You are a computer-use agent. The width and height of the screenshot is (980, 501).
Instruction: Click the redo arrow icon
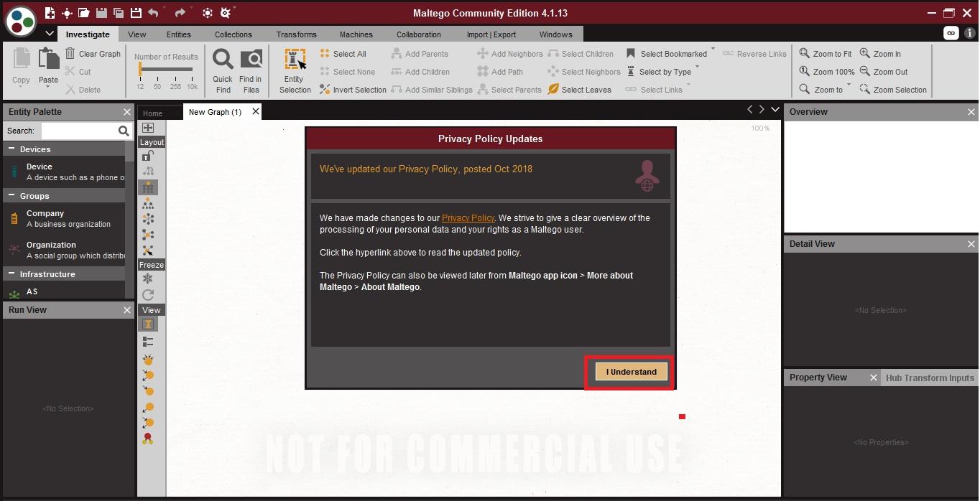[180, 13]
